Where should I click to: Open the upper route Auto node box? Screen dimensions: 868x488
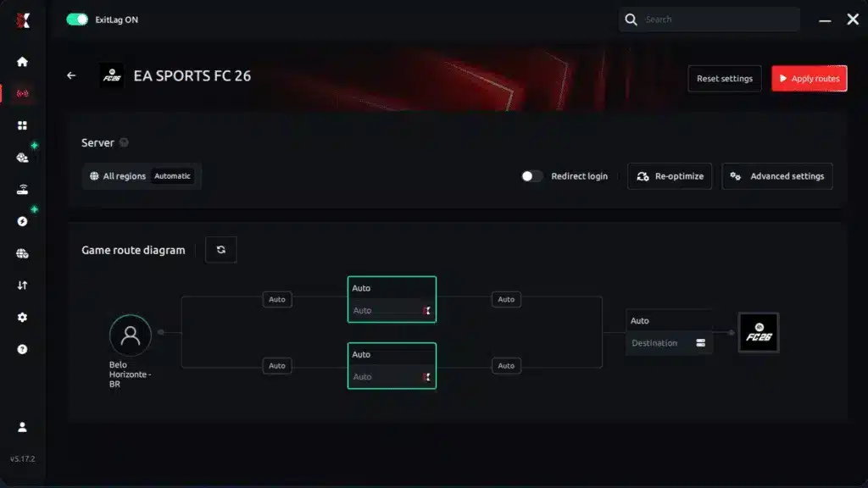392,299
